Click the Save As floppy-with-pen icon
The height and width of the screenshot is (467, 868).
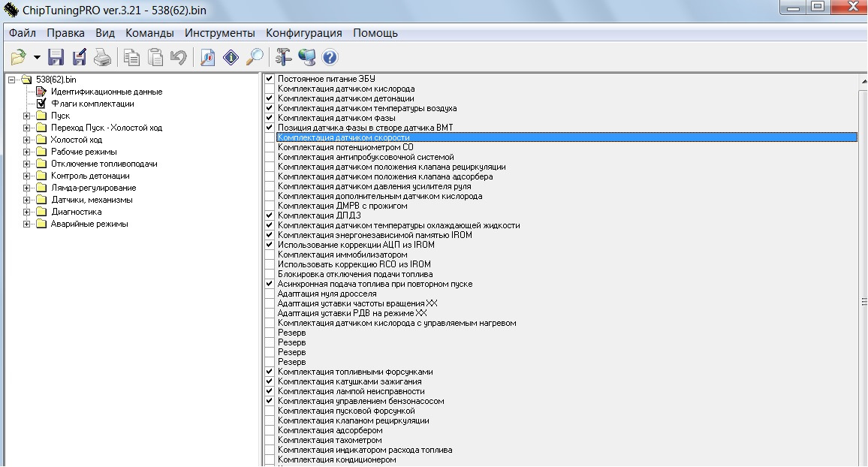click(x=79, y=57)
